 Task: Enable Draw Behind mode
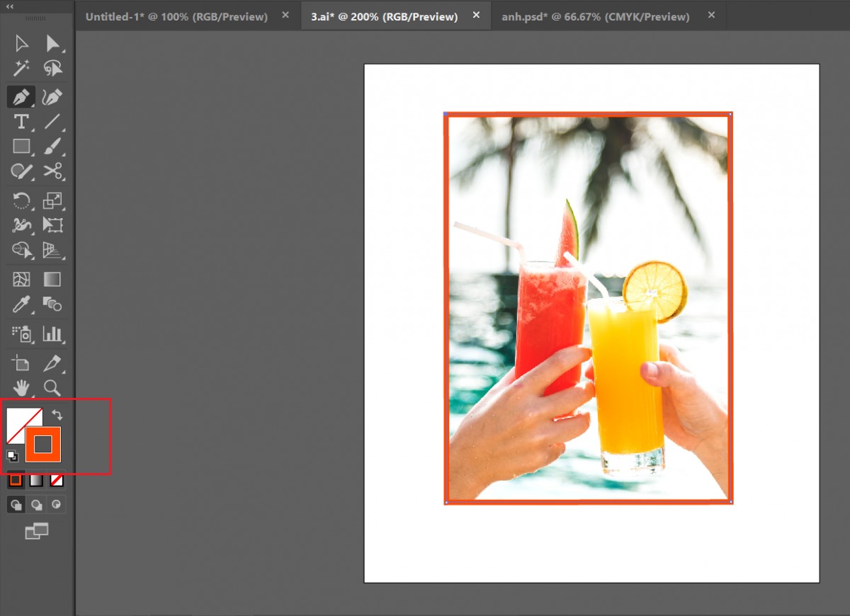click(x=36, y=504)
